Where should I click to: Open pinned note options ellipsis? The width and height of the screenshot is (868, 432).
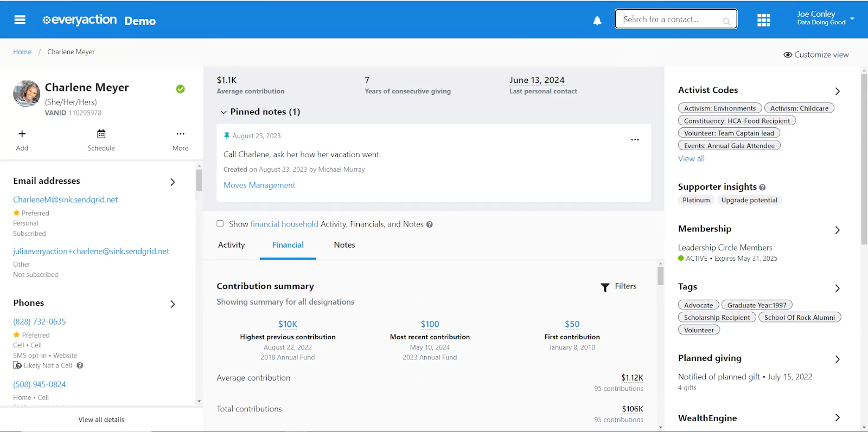635,140
